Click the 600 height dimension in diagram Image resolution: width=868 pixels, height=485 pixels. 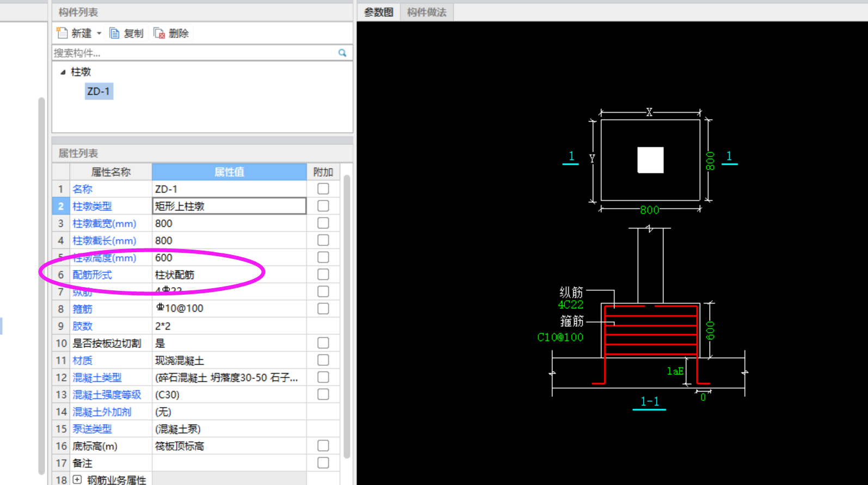[x=710, y=330]
